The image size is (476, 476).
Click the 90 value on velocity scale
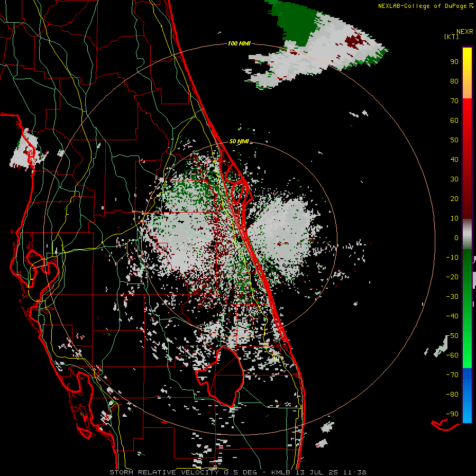pos(454,62)
